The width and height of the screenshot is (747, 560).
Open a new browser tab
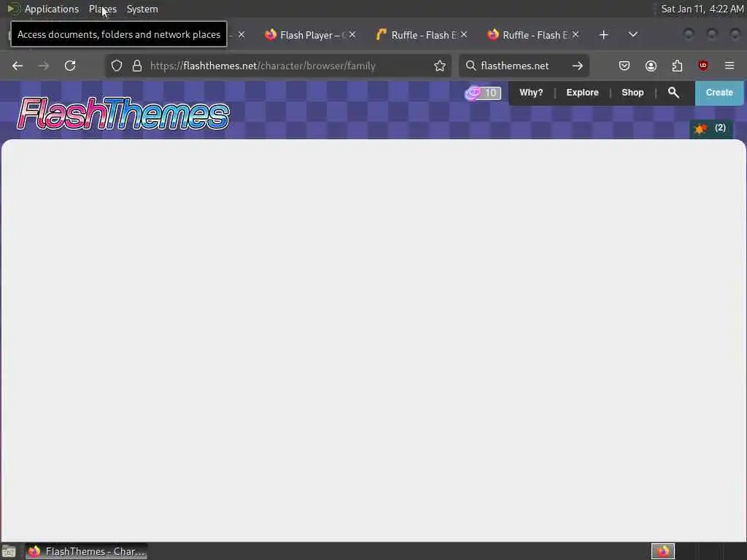coord(603,35)
